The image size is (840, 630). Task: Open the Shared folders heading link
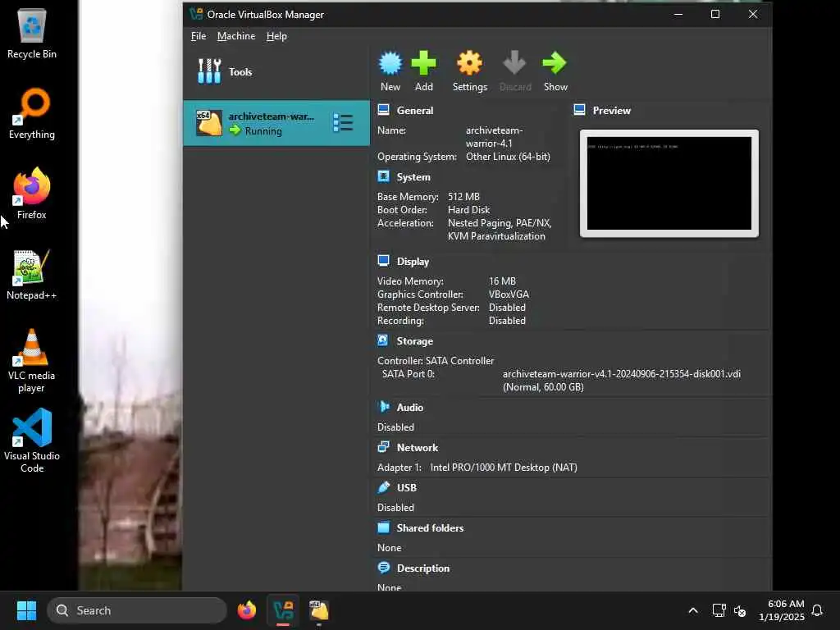[x=430, y=527]
